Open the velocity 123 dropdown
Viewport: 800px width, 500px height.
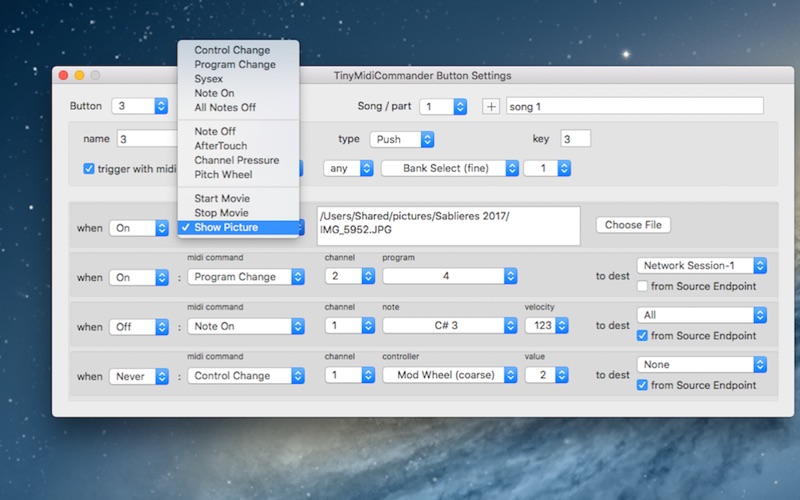pos(547,326)
